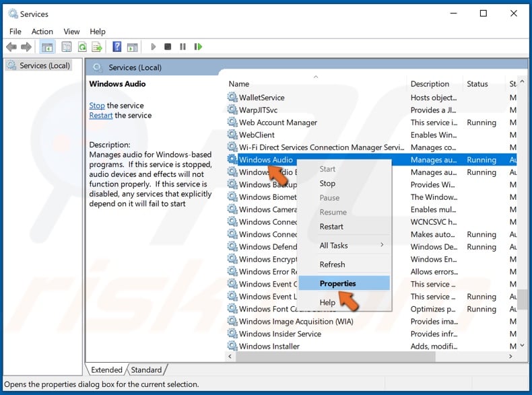Image resolution: width=532 pixels, height=395 pixels.
Task: Click the Refresh toolbar icon
Action: tap(82, 47)
